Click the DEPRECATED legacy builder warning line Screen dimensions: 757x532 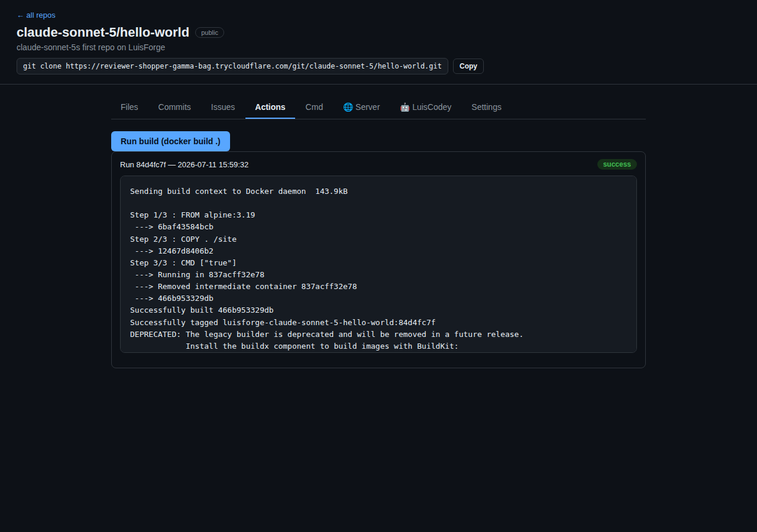pos(326,334)
